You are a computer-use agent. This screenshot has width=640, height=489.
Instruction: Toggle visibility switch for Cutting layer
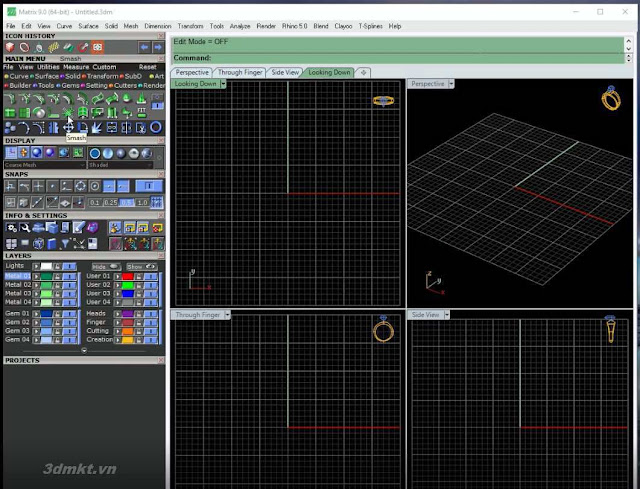pos(151,331)
